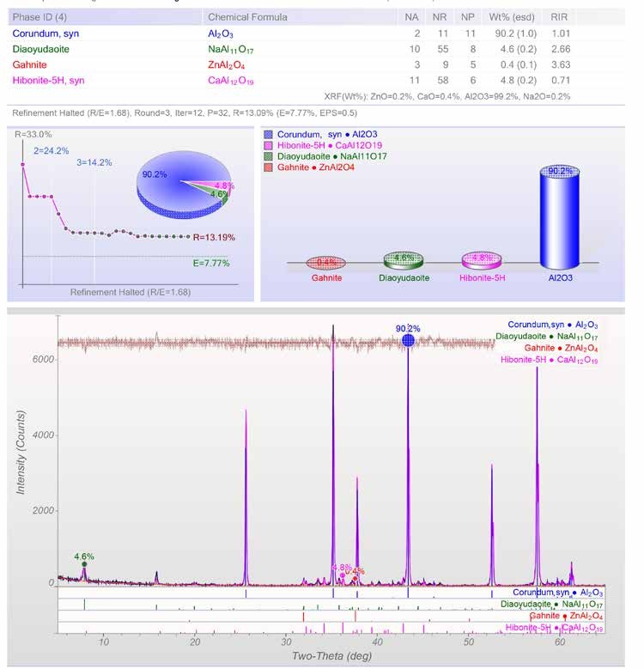Click the Phase ID (4) column header
Image resolution: width=644 pixels, height=669 pixels.
tap(39, 17)
